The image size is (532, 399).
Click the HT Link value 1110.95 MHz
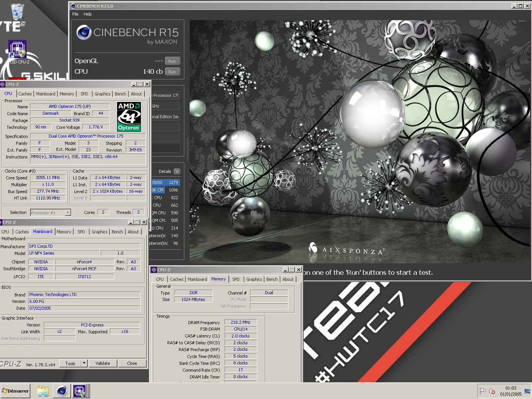(48, 198)
